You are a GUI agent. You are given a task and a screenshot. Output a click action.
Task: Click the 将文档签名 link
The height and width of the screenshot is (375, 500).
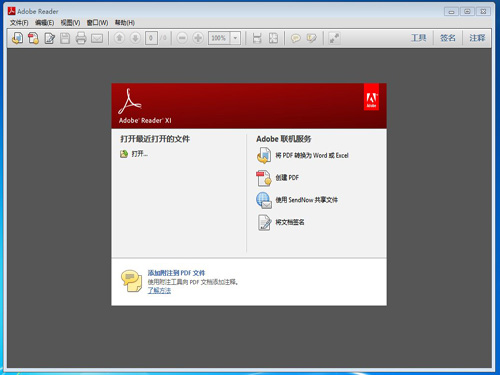(290, 222)
